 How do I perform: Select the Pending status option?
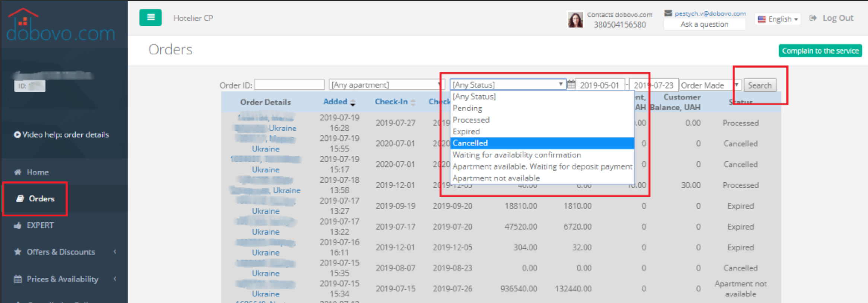(542, 108)
